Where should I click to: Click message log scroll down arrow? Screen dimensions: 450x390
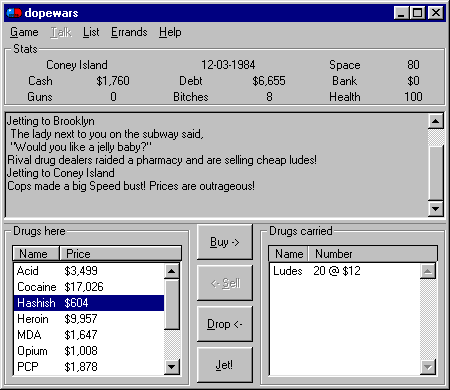(x=436, y=209)
